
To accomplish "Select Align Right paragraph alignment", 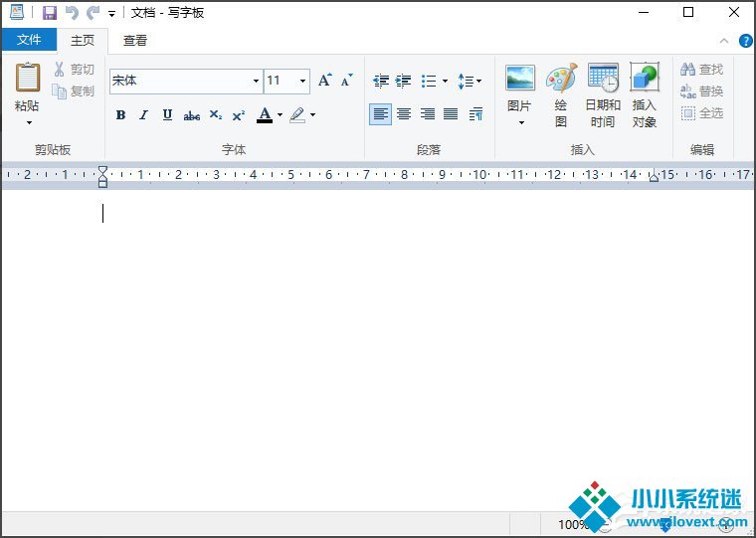I will coord(427,114).
